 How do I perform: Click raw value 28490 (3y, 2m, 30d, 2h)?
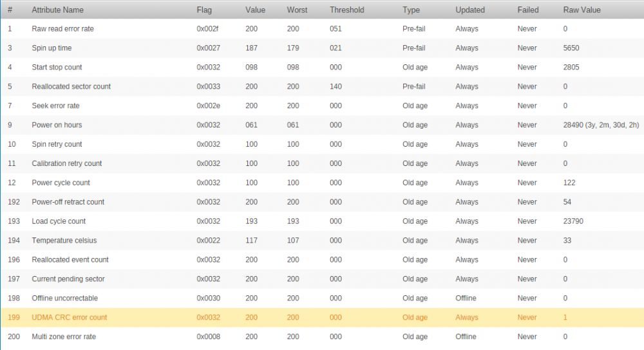tap(601, 125)
